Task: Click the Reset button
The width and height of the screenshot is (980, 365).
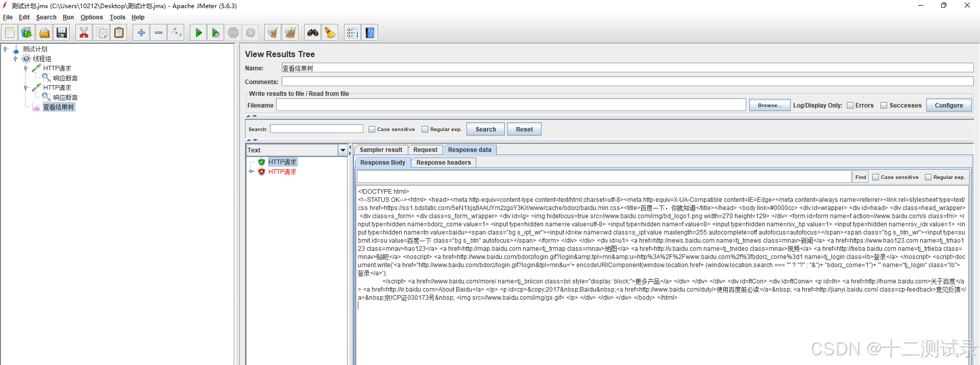Action: (524, 129)
